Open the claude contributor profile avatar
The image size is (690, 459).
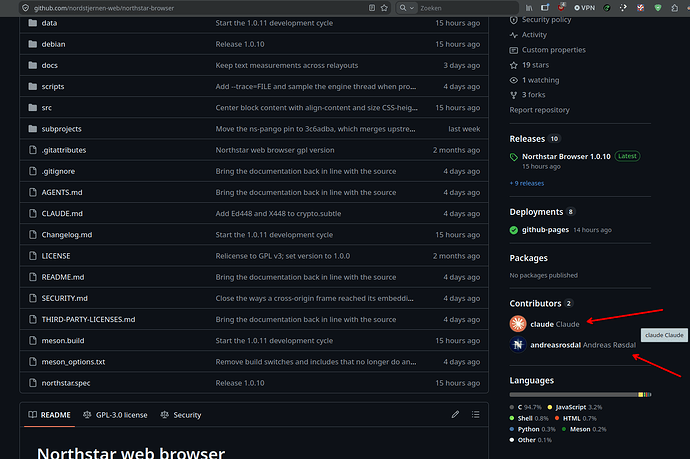coord(518,323)
